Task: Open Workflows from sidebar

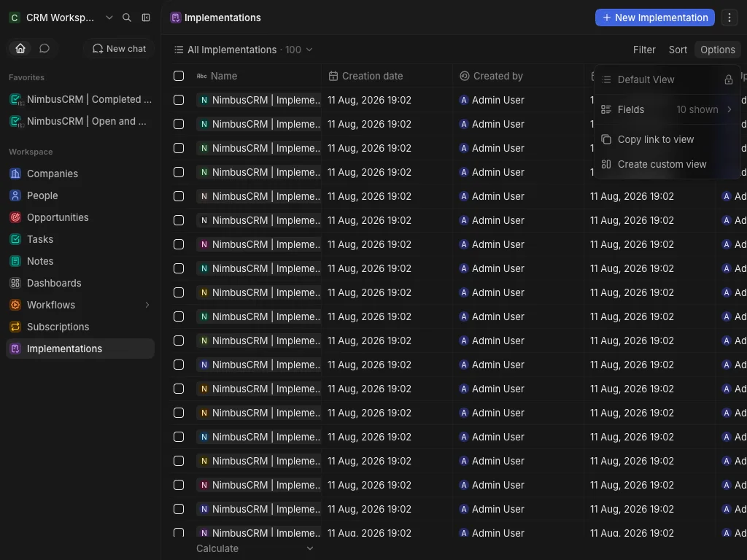Action: (80, 306)
